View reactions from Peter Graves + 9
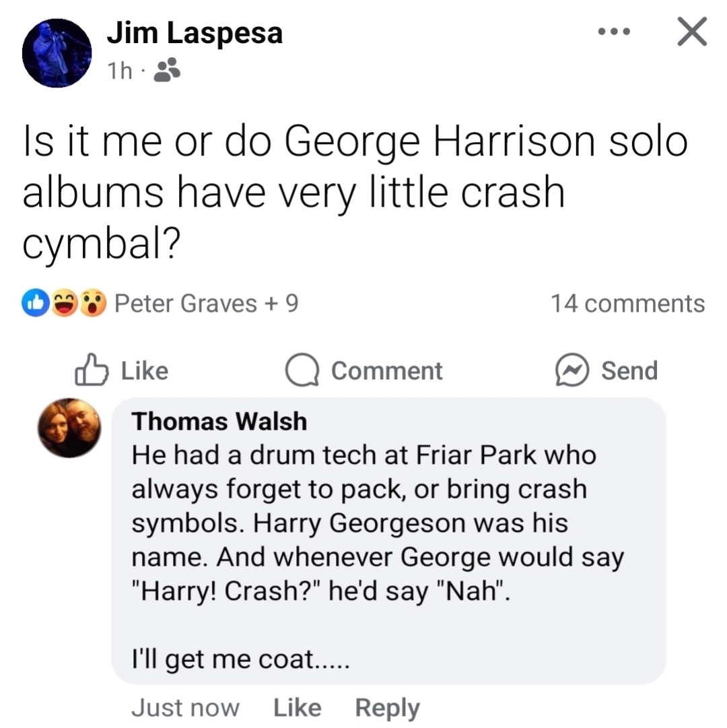 coord(207,304)
